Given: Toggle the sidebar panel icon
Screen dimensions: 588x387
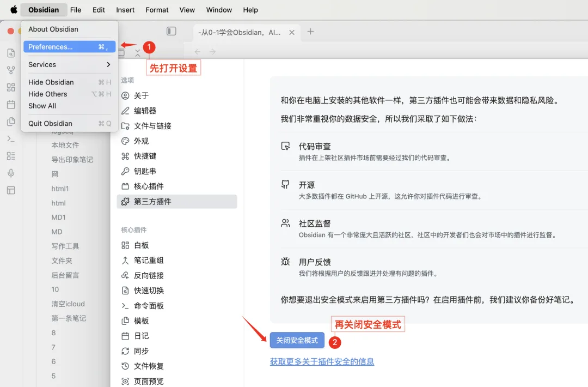Looking at the screenshot, I should [171, 31].
